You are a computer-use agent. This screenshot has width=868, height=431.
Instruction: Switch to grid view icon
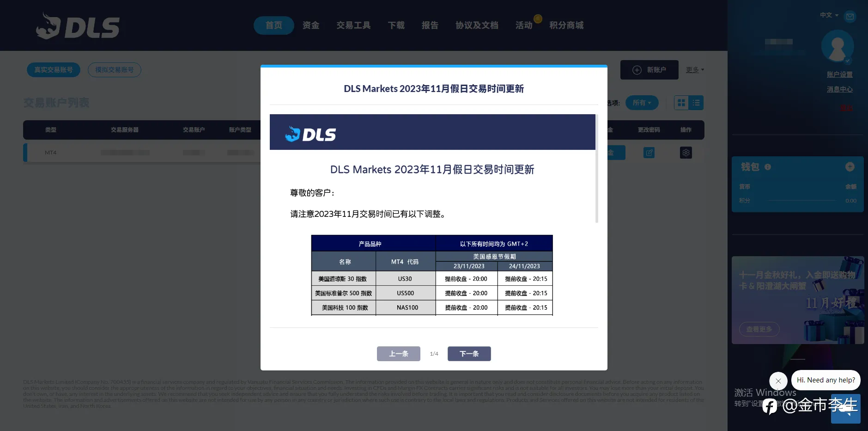(681, 103)
